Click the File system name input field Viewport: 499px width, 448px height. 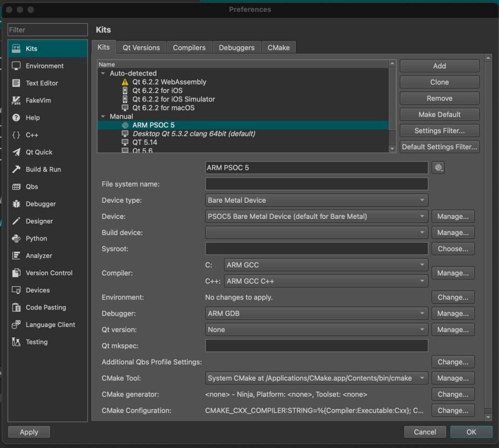tap(316, 184)
